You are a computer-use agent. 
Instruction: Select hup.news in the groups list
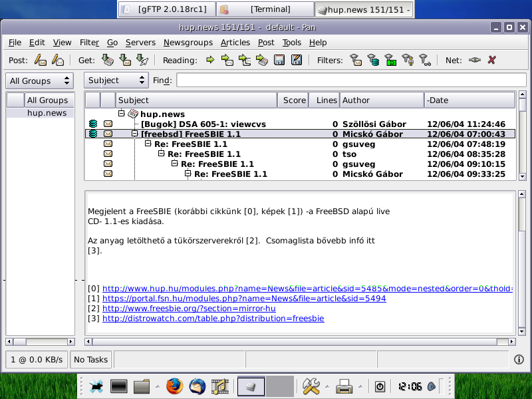[47, 113]
